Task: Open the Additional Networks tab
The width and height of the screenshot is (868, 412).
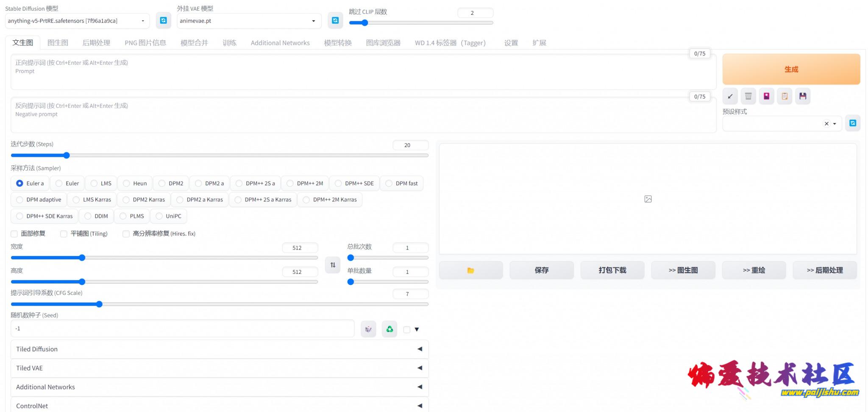Action: point(280,43)
